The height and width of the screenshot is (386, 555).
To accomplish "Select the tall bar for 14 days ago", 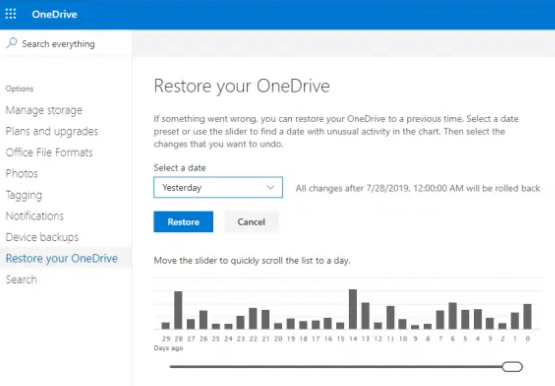I will [353, 309].
